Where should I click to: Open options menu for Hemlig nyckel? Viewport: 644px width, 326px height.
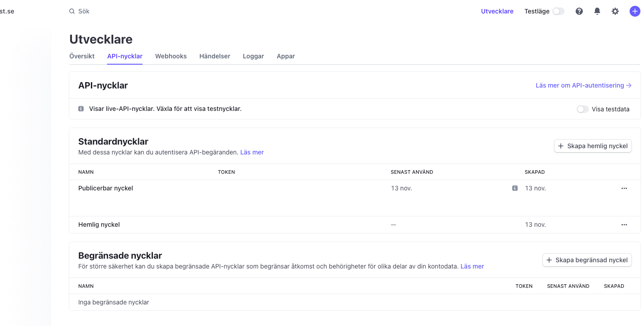(624, 225)
